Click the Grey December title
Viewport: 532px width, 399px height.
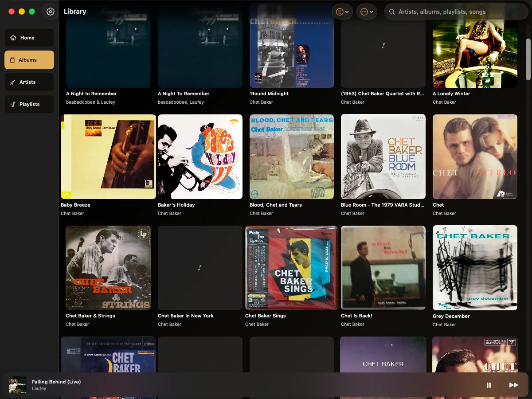(451, 316)
